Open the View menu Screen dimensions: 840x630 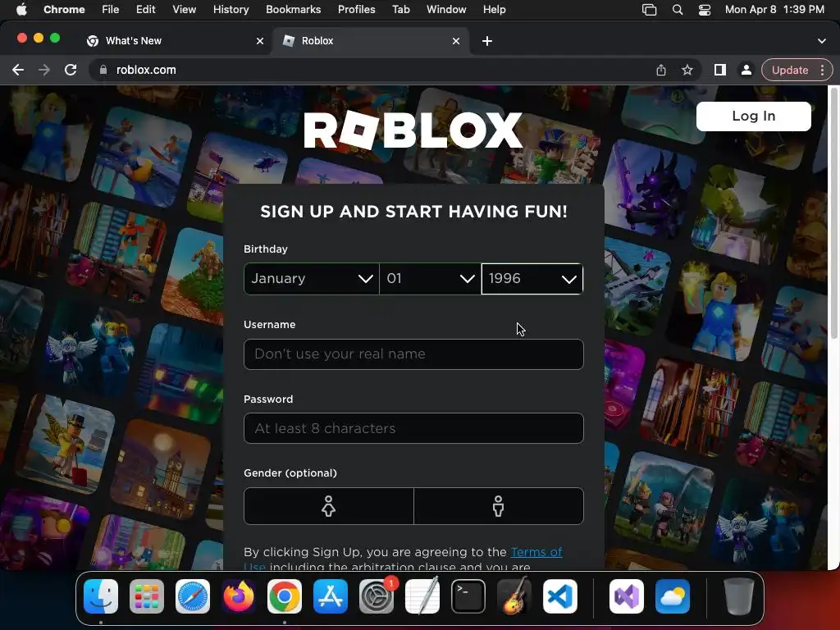click(x=185, y=10)
